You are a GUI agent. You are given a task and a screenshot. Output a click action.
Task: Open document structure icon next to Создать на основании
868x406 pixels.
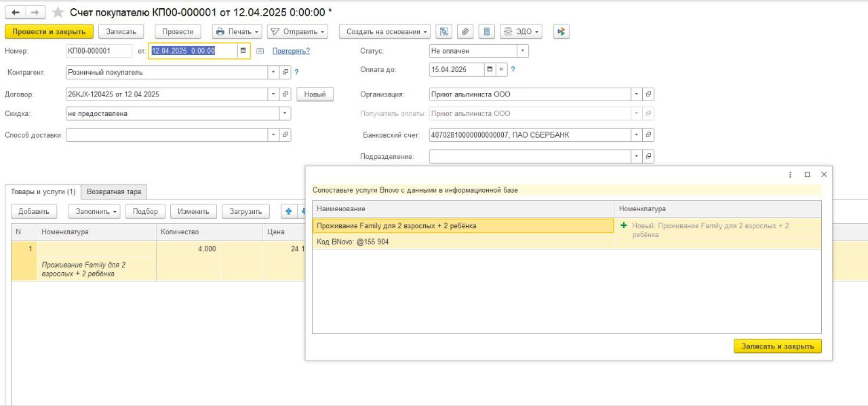coord(443,31)
